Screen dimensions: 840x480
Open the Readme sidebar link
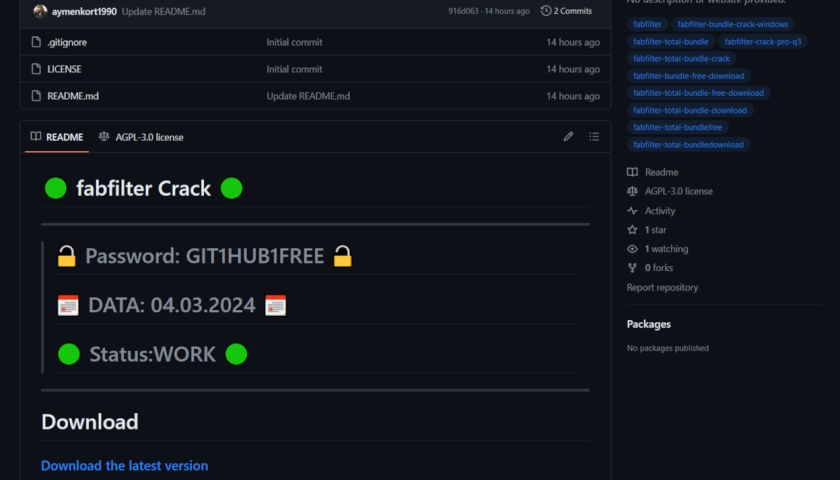click(662, 172)
